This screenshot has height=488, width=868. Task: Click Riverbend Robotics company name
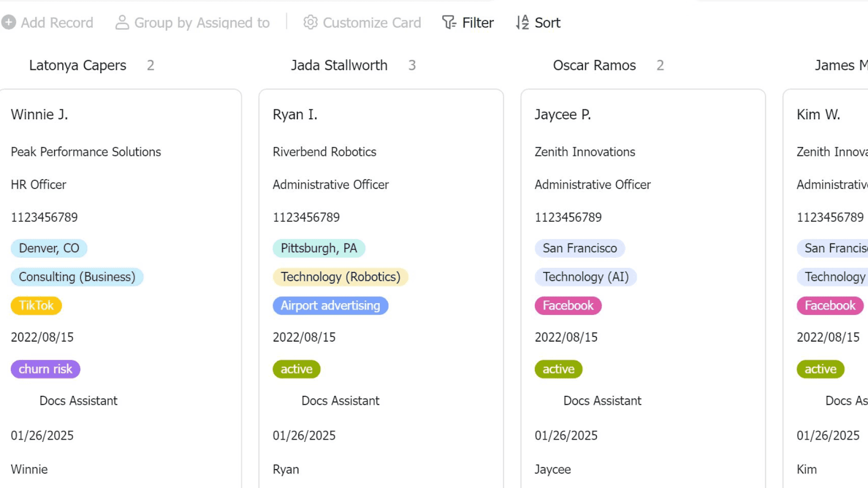[x=324, y=152]
